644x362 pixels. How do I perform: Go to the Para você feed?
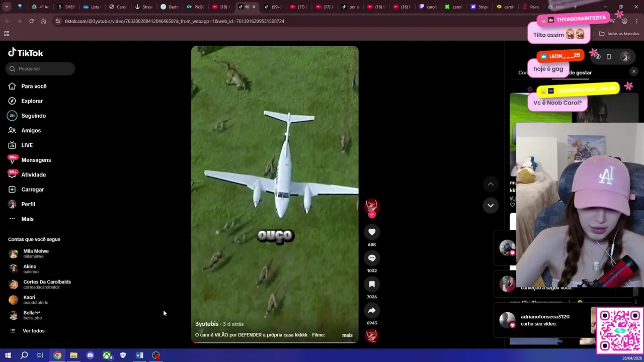click(34, 86)
